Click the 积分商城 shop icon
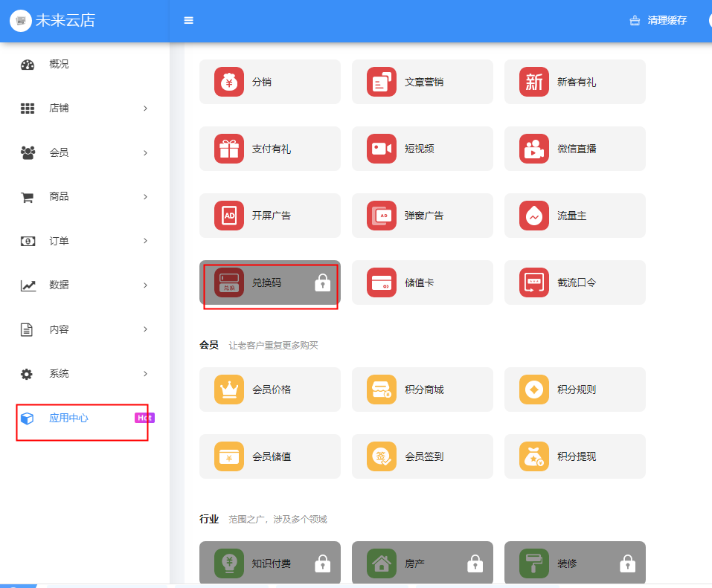 382,390
